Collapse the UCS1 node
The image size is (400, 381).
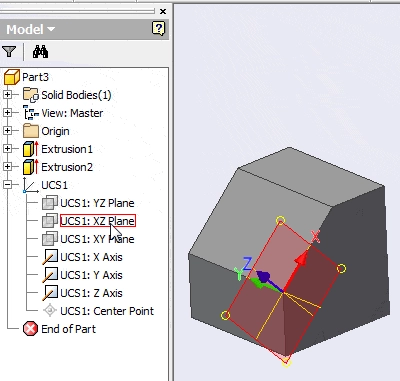[x=7, y=185]
